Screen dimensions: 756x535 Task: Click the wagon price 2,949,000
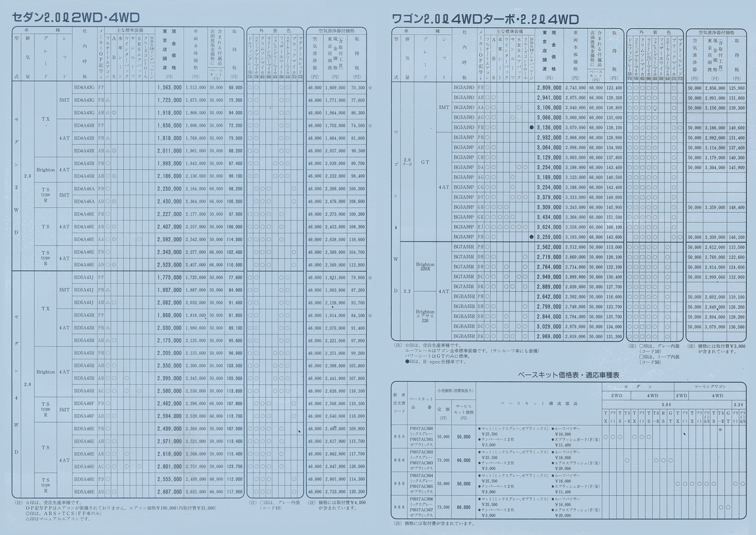tap(549, 277)
